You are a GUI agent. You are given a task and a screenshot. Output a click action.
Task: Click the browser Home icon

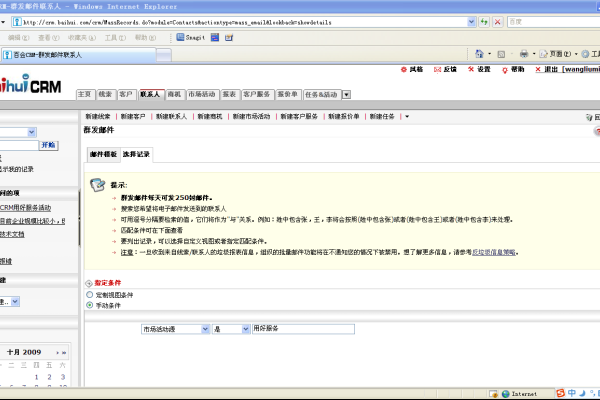point(479,54)
